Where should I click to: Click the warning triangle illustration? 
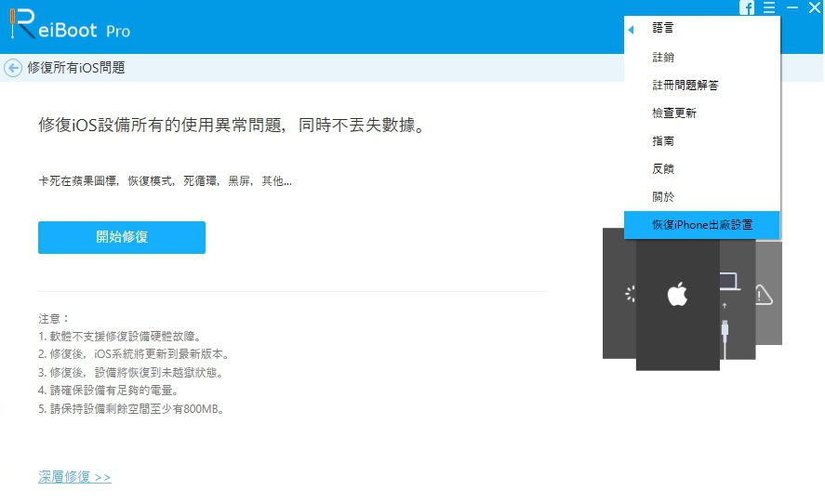pyautogui.click(x=764, y=295)
